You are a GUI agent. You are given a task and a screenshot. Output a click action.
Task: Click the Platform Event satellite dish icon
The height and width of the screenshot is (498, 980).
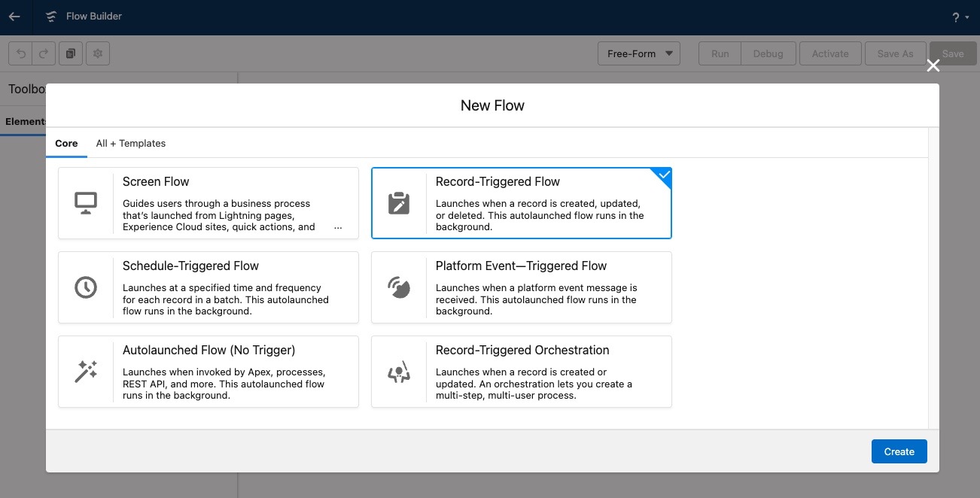[399, 287]
